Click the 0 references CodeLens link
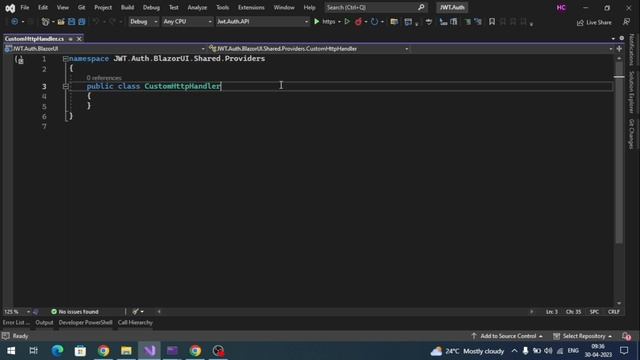Image resolution: width=640 pixels, height=360 pixels. [104, 78]
